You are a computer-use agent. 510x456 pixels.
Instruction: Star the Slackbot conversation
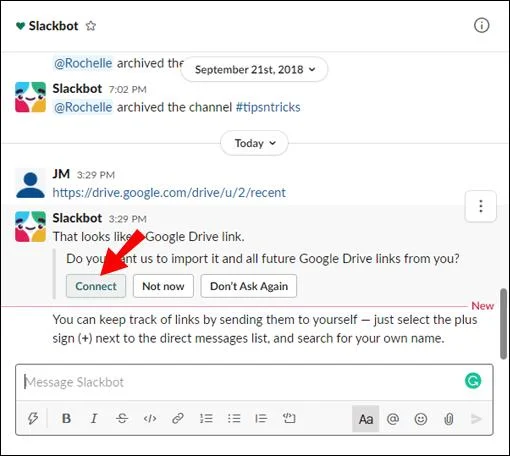(91, 26)
